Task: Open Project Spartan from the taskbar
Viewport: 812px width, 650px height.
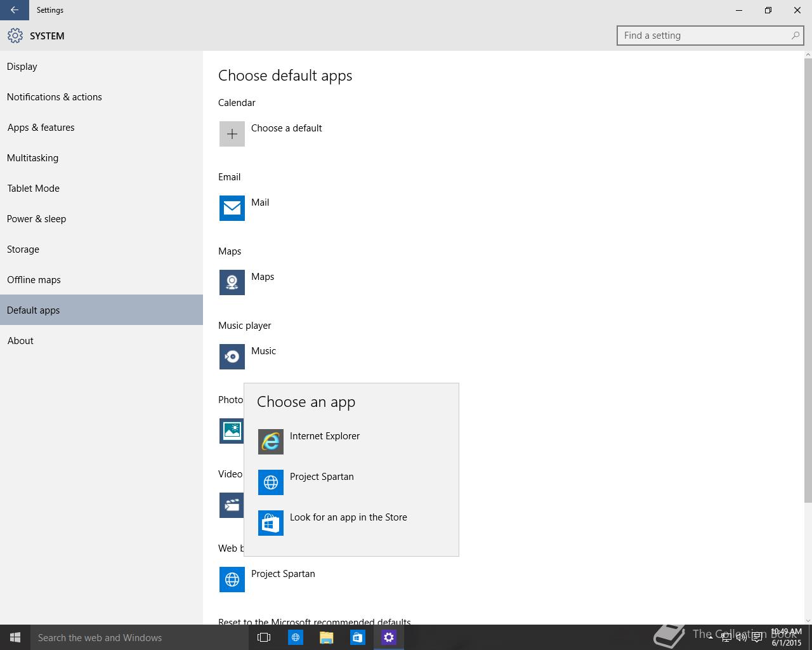Action: pyautogui.click(x=296, y=637)
